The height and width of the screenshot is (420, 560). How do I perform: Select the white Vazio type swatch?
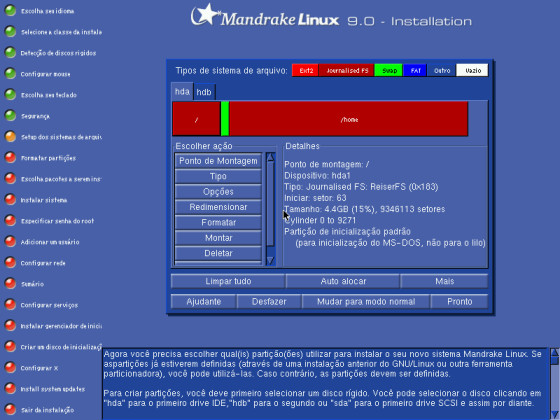pyautogui.click(x=472, y=70)
